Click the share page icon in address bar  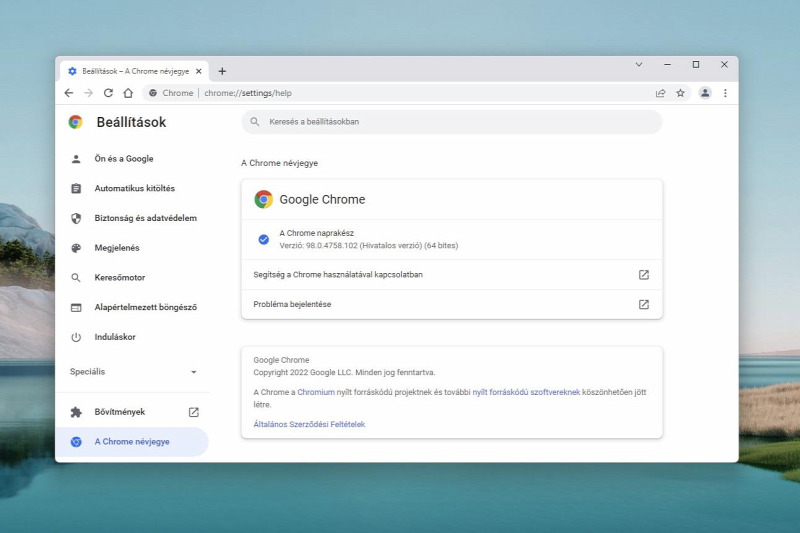pos(660,93)
